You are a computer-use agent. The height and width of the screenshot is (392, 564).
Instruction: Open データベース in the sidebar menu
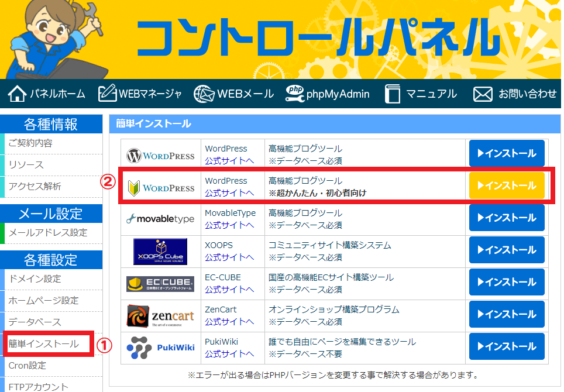(35, 322)
